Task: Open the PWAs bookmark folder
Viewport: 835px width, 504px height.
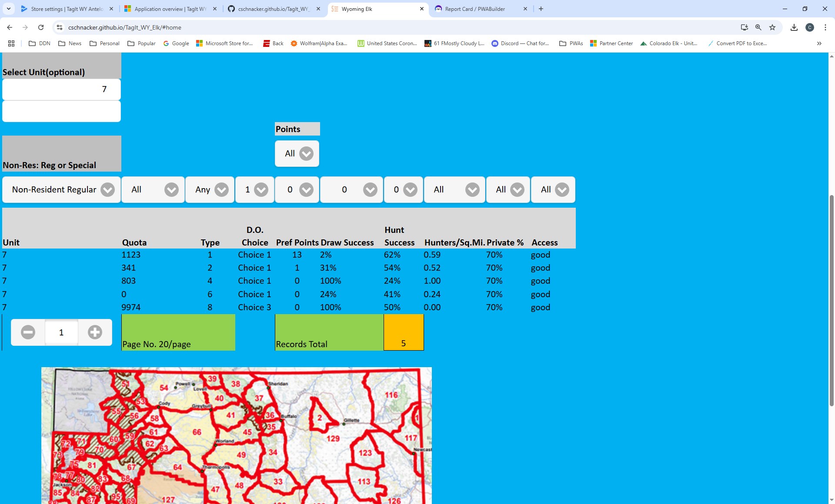Action: 571,43
